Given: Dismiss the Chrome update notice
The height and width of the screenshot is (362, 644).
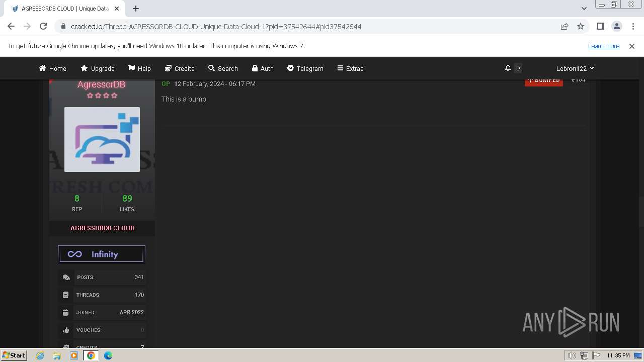Looking at the screenshot, I should (x=632, y=46).
